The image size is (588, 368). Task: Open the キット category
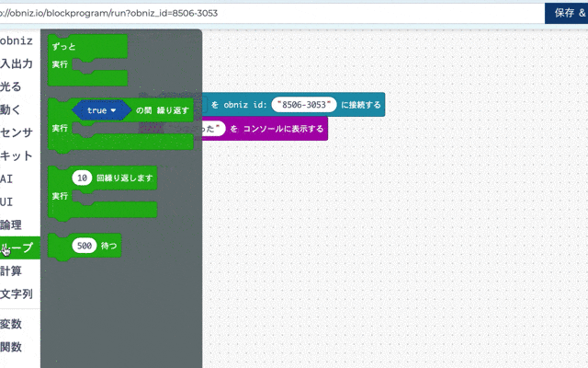pos(17,155)
